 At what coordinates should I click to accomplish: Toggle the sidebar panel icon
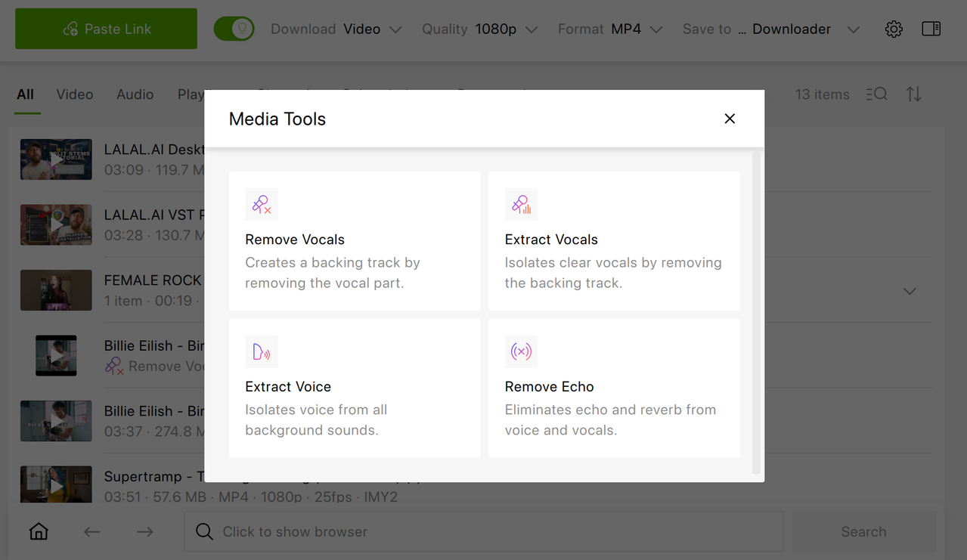click(x=931, y=29)
